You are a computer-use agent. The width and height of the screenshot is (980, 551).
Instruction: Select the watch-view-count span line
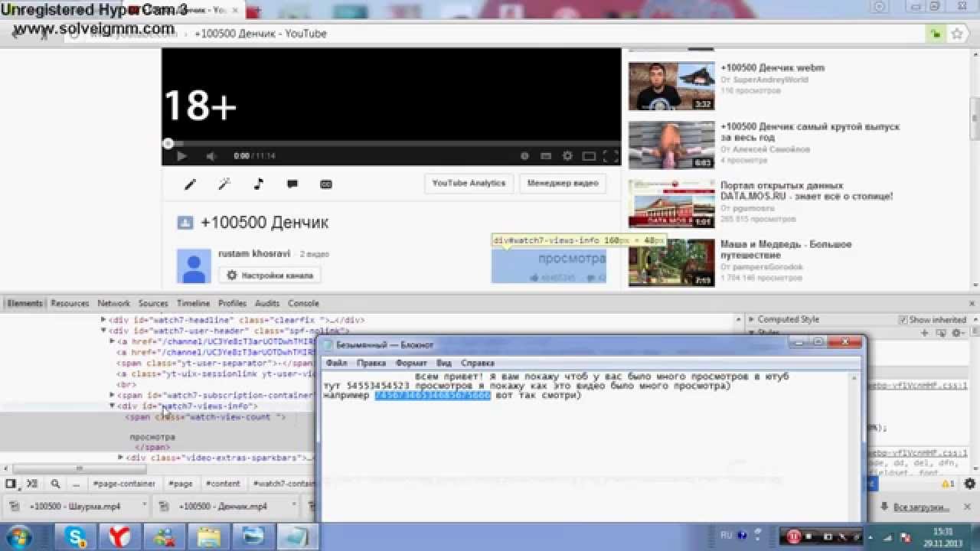[204, 417]
